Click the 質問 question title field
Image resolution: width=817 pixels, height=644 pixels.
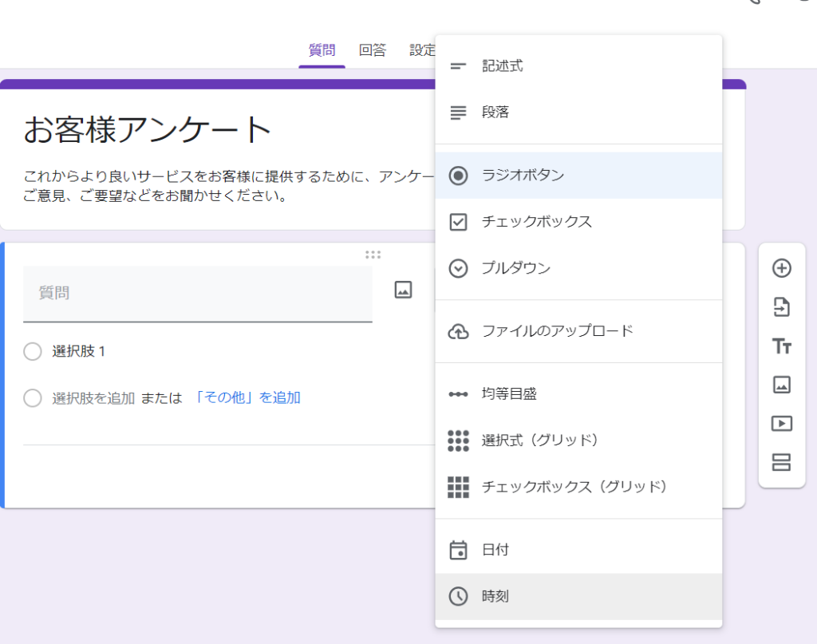tap(198, 294)
